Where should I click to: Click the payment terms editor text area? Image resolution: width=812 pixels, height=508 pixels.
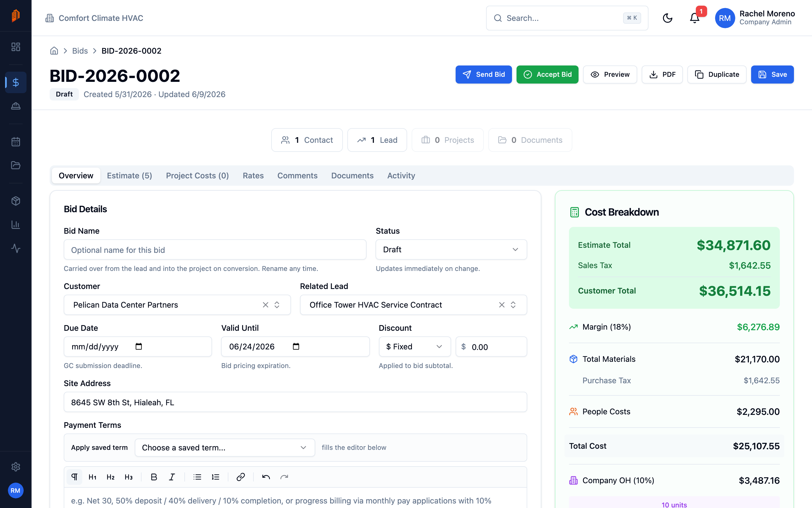pyautogui.click(x=295, y=498)
